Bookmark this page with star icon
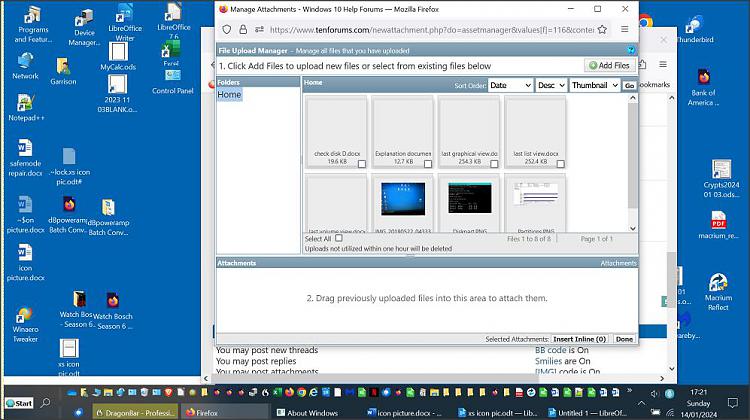 [602, 30]
